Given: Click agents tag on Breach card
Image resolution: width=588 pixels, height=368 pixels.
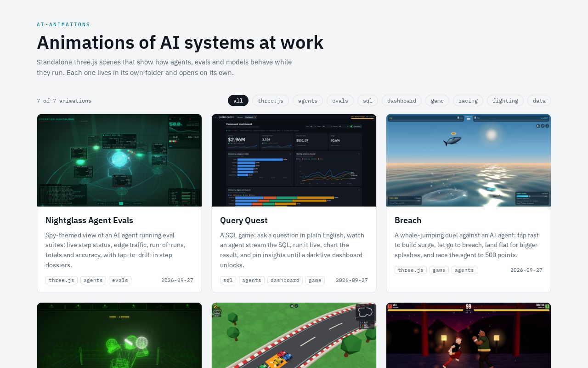Looking at the screenshot, I should click(464, 270).
